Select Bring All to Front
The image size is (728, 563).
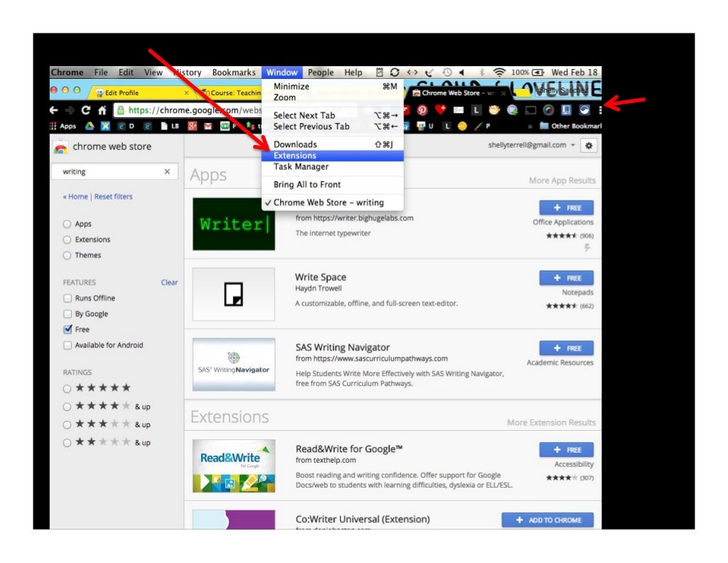tap(333, 185)
